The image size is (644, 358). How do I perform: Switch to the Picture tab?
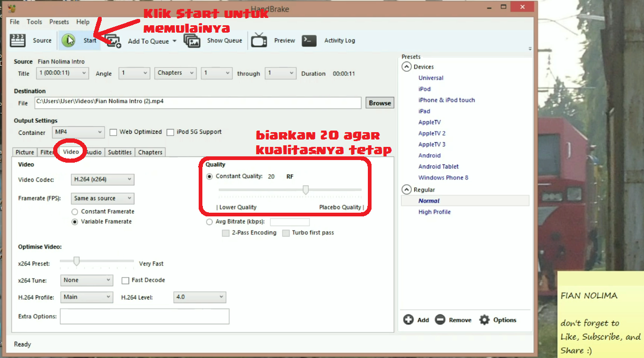pos(25,152)
